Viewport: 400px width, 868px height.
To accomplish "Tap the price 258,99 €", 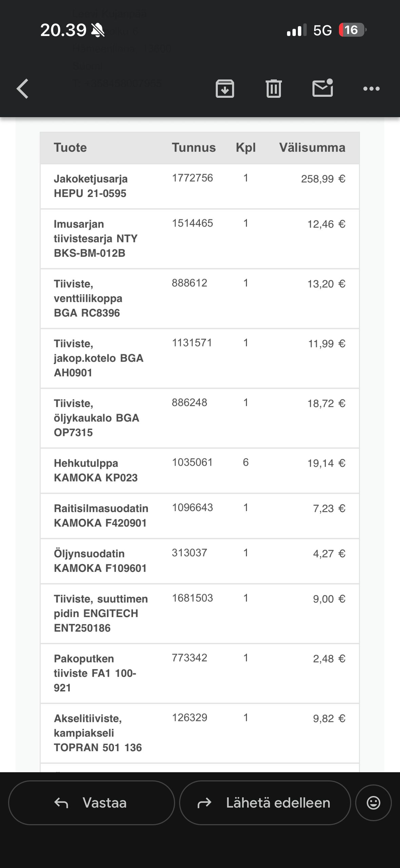I will click(x=323, y=179).
